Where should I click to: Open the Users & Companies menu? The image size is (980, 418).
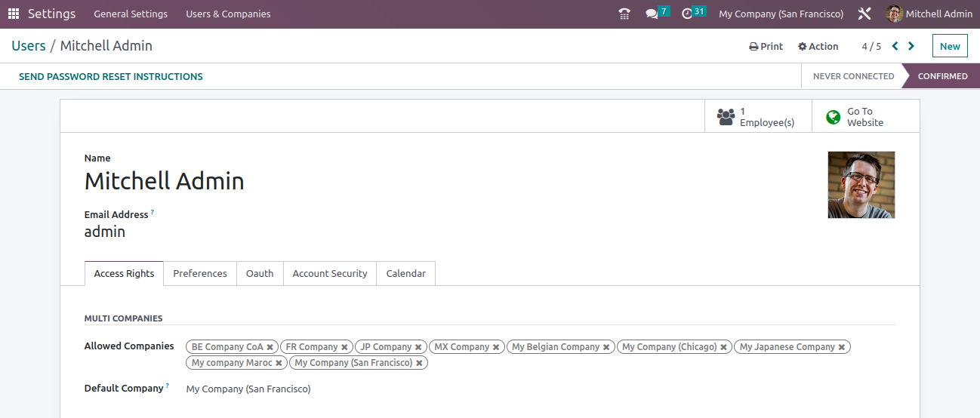(x=228, y=14)
